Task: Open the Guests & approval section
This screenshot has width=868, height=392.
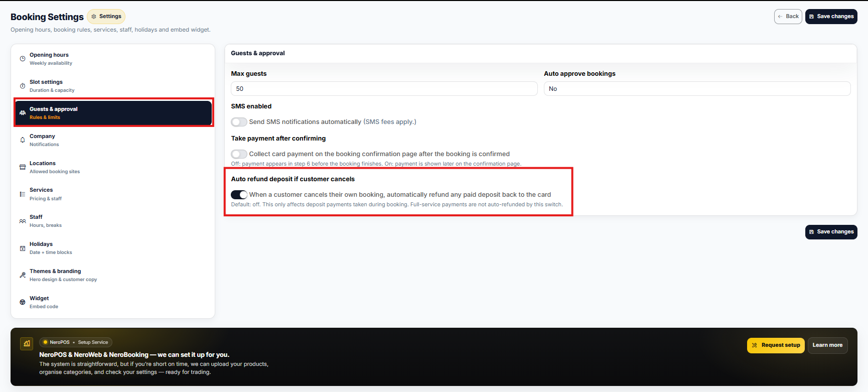Action: 113,113
